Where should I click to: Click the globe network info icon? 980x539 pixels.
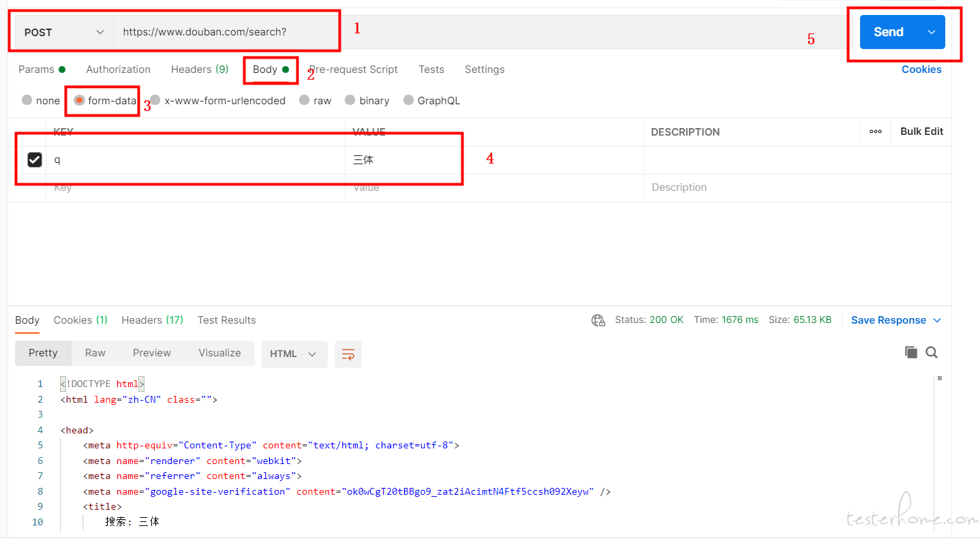click(x=598, y=320)
